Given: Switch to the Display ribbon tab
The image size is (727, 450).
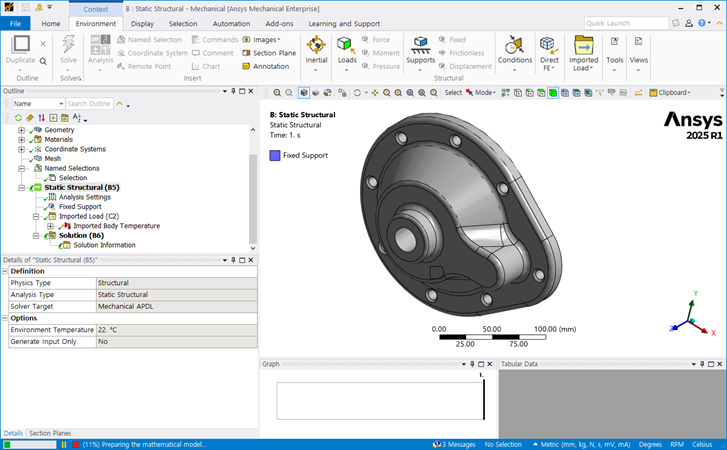Looking at the screenshot, I should coord(142,24).
